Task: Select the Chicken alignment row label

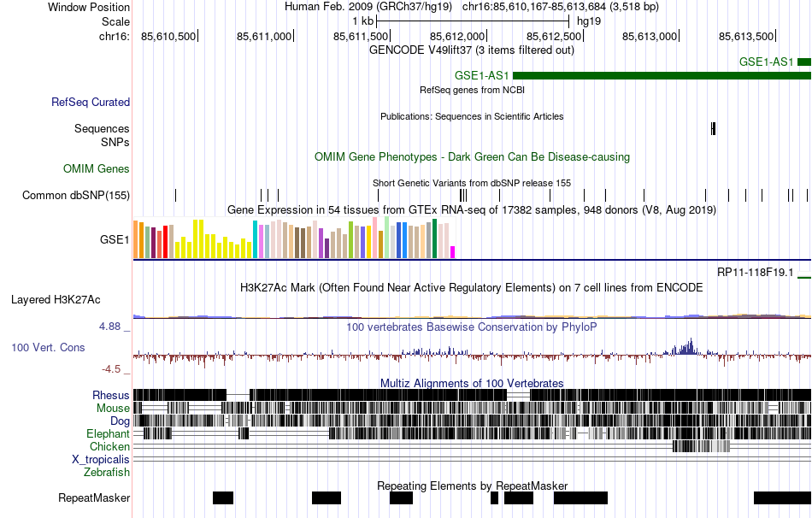Action: click(x=109, y=446)
